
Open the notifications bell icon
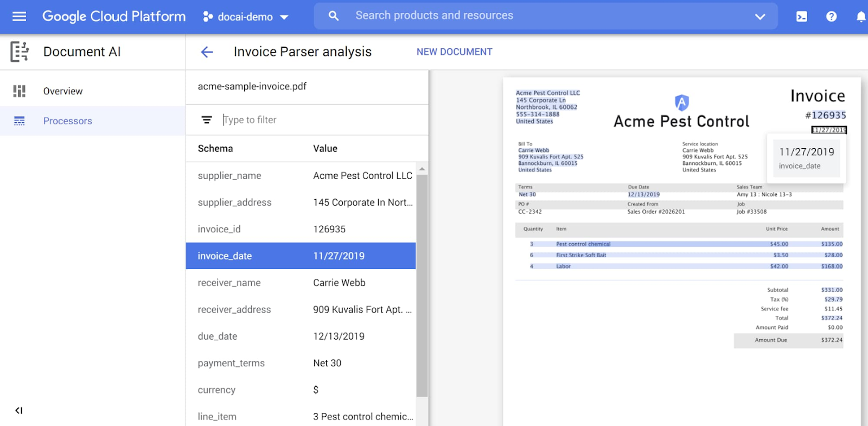pos(860,17)
